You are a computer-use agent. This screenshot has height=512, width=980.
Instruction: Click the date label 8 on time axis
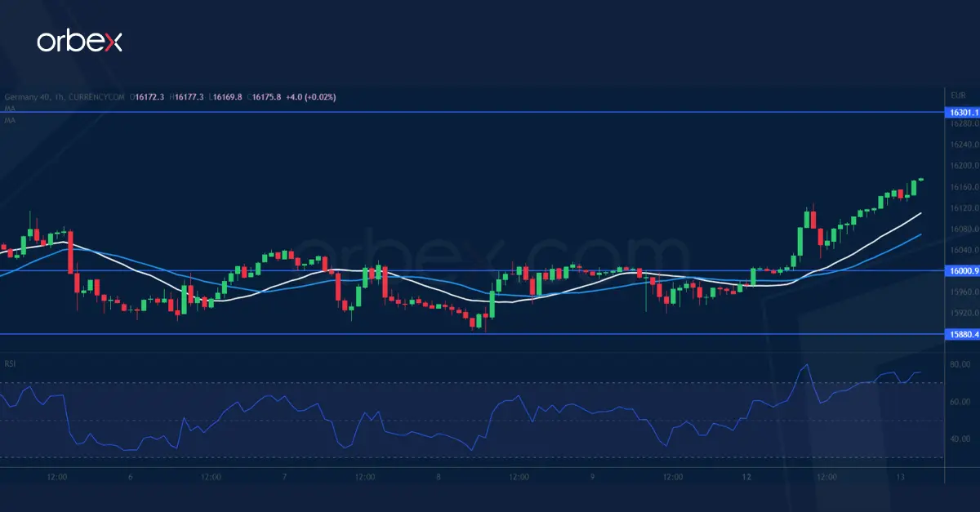(x=439, y=476)
